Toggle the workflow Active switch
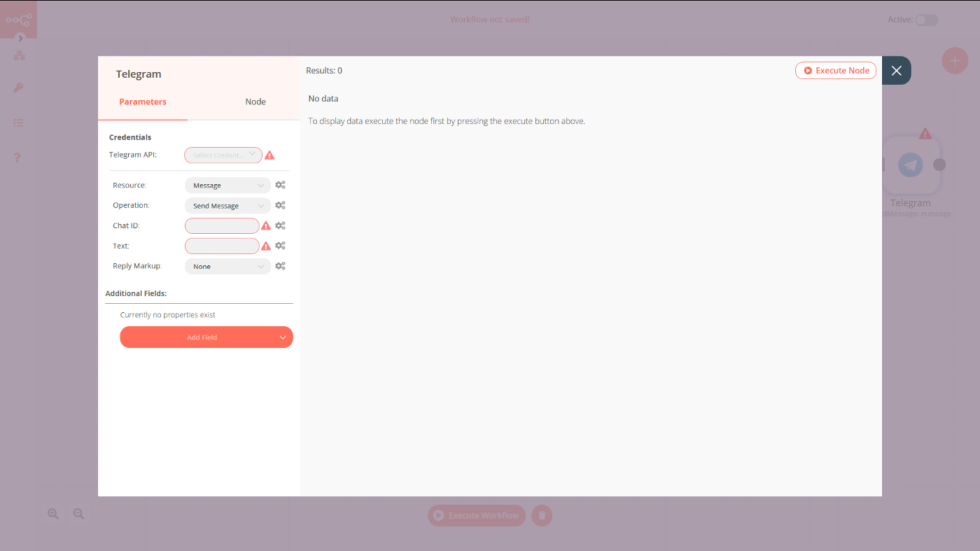This screenshot has width=980, height=551. [x=926, y=20]
